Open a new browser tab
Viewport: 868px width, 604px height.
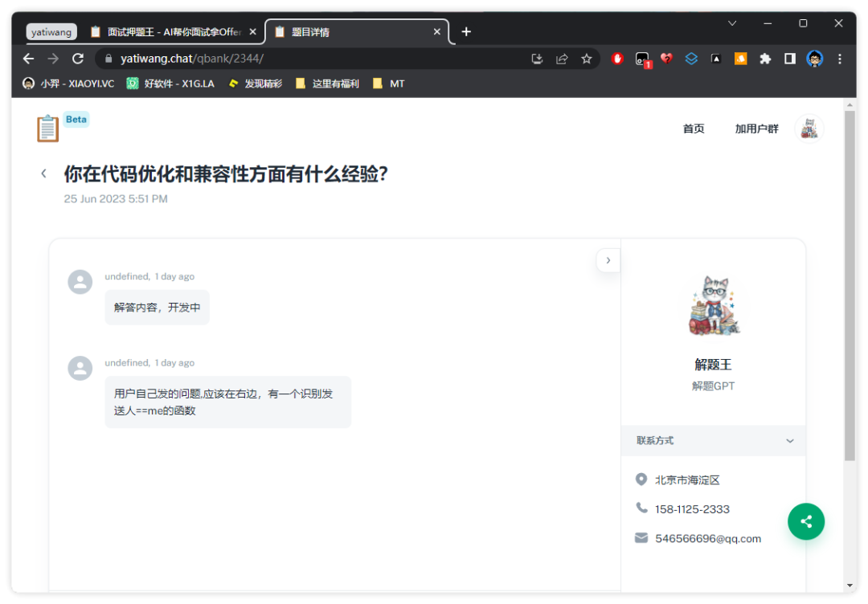click(x=466, y=32)
